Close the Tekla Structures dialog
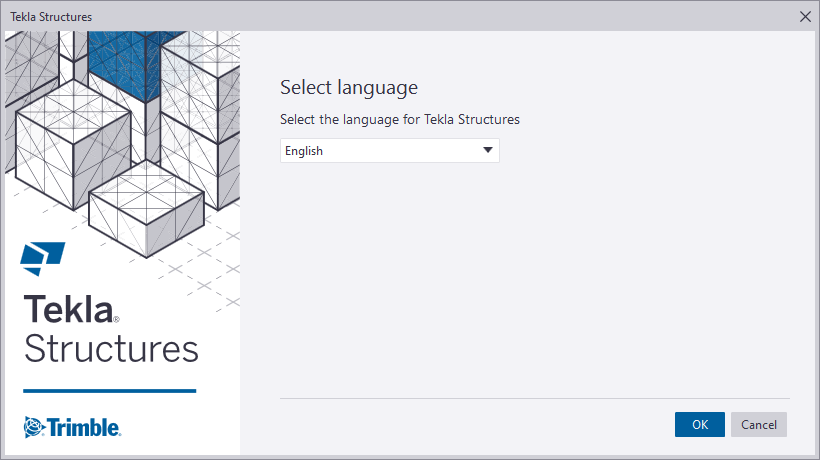 coord(805,17)
